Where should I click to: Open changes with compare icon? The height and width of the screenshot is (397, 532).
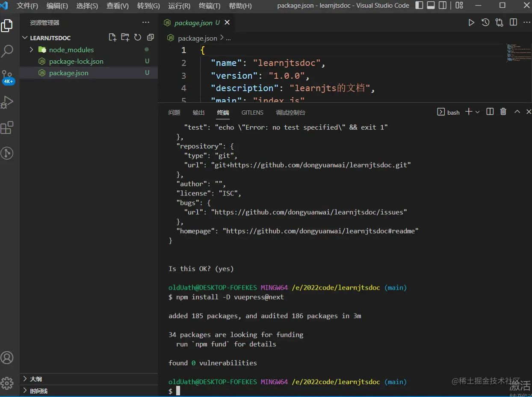click(499, 23)
